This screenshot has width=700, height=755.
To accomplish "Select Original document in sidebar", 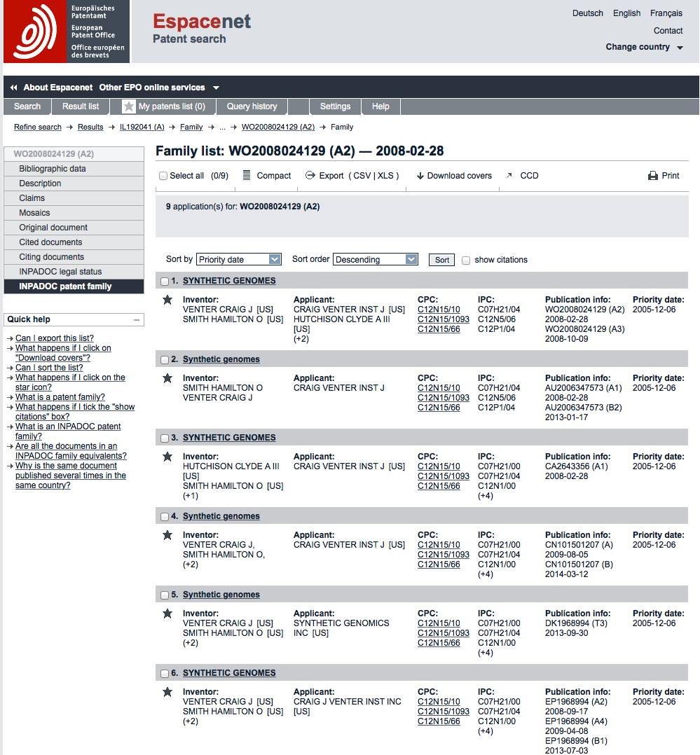I will click(74, 228).
